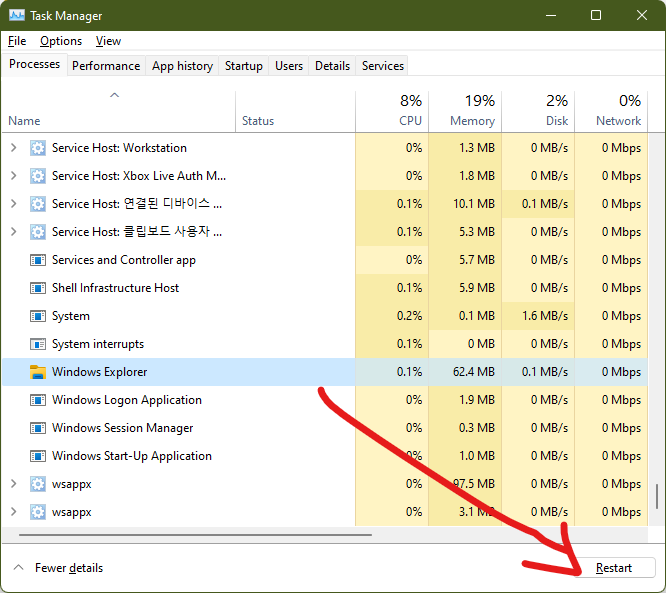Image resolution: width=666 pixels, height=593 pixels.
Task: Click the System interrupts icon
Action: pos(38,344)
